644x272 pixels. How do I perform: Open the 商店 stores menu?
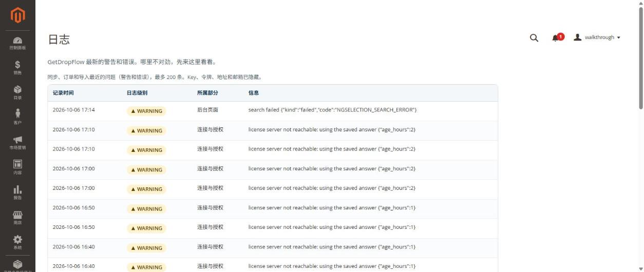point(17,218)
